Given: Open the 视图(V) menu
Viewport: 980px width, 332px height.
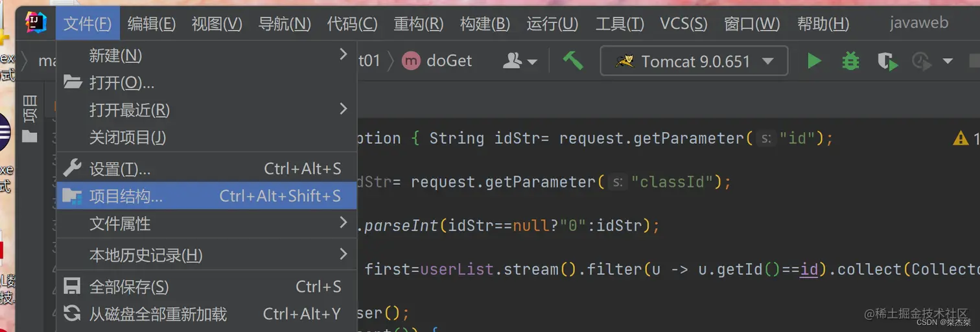Looking at the screenshot, I should (216, 24).
